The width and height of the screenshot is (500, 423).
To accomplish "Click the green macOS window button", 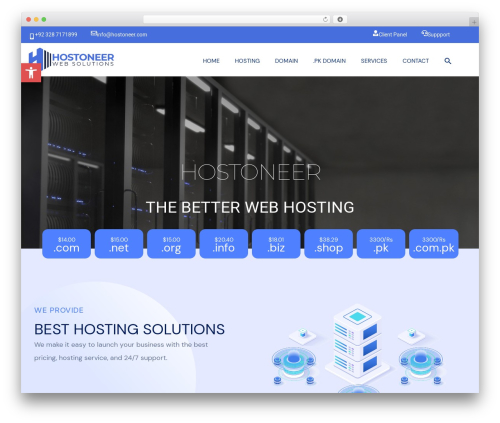I will click(44, 19).
